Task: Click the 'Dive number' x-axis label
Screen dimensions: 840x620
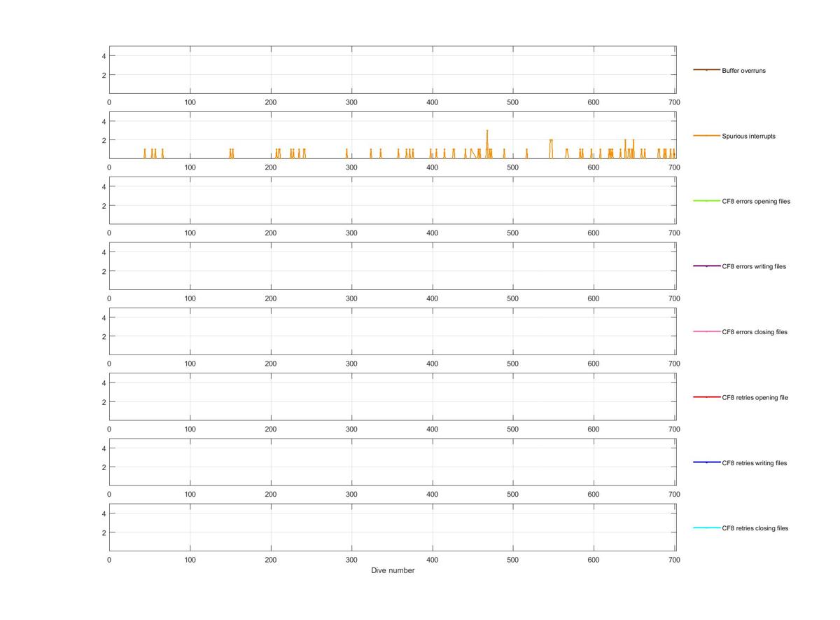Action: [x=393, y=570]
